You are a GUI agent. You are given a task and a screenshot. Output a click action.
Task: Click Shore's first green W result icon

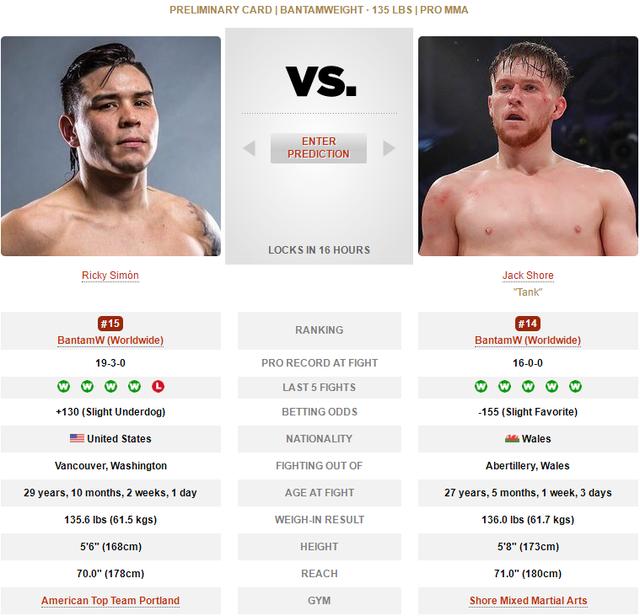[481, 386]
